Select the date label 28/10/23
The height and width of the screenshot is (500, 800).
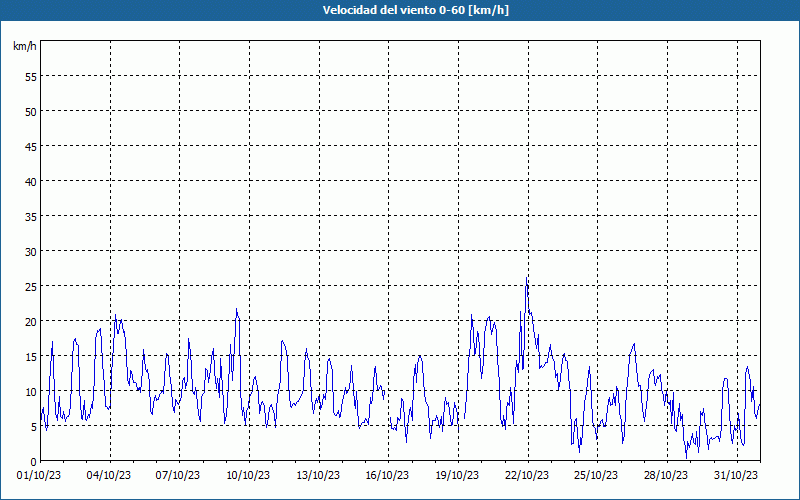click(x=666, y=475)
